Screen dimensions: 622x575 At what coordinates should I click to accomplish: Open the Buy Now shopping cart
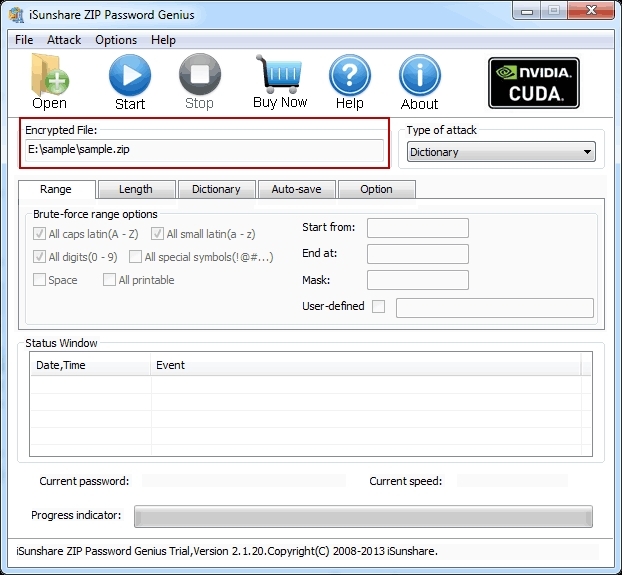(x=279, y=74)
